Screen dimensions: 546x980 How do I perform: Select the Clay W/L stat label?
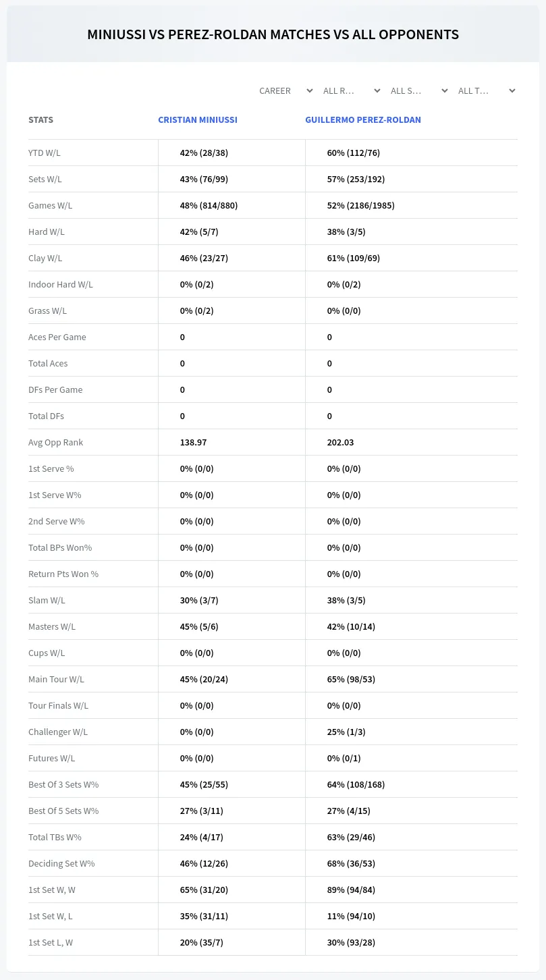point(45,258)
